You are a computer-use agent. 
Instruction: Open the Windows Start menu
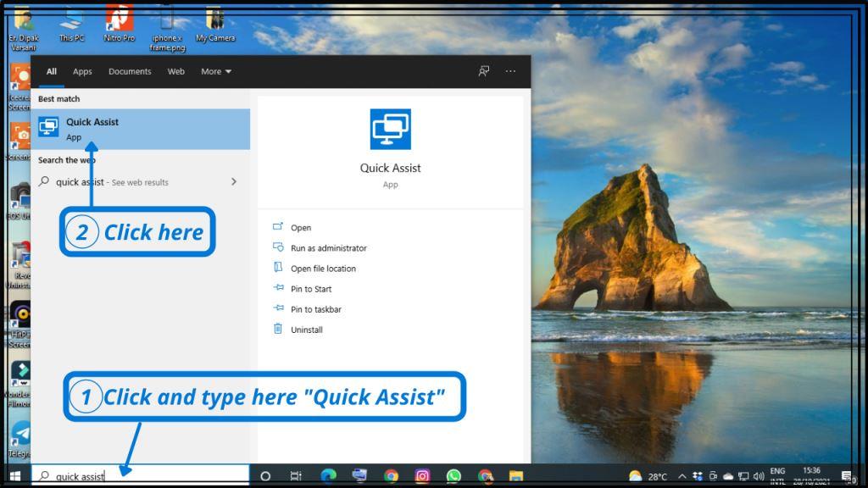click(x=14, y=476)
